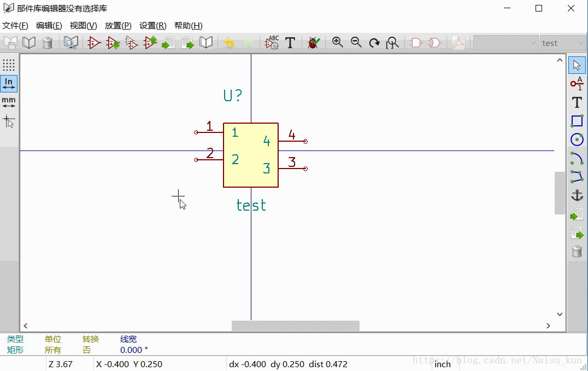Select rectangle drawing tool

pos(577,121)
